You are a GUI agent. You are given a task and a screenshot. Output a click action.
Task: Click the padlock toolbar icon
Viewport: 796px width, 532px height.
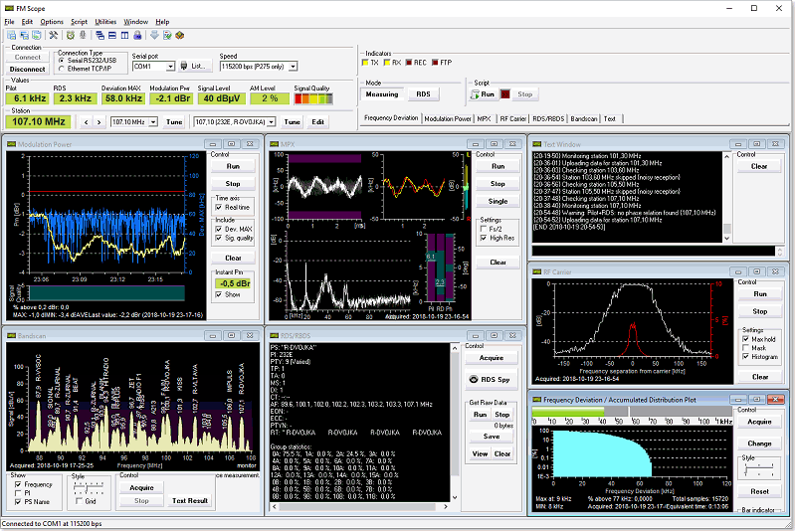[x=137, y=36]
